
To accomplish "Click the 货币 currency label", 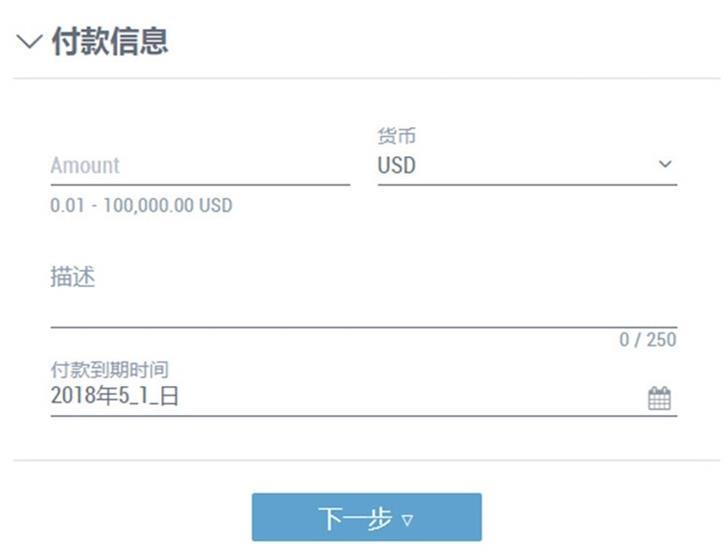I will tap(396, 136).
